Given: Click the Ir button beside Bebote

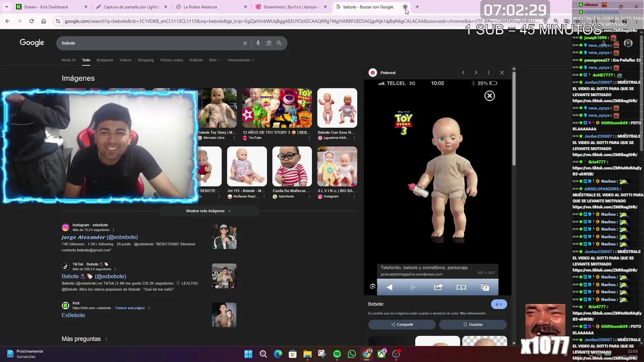Looking at the screenshot, I should pyautogui.click(x=499, y=304).
